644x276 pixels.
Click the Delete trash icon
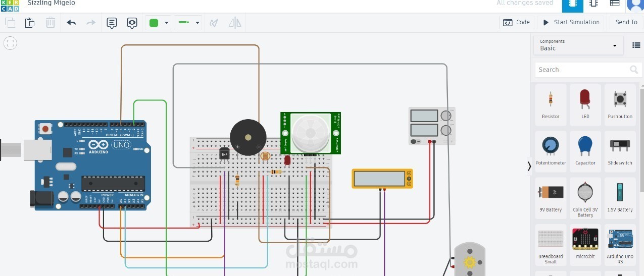point(51,23)
